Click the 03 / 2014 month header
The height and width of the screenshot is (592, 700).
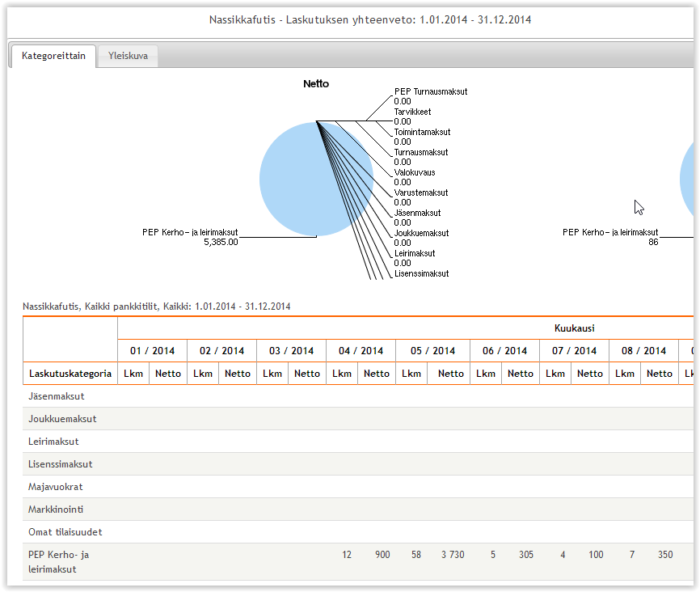tap(292, 351)
